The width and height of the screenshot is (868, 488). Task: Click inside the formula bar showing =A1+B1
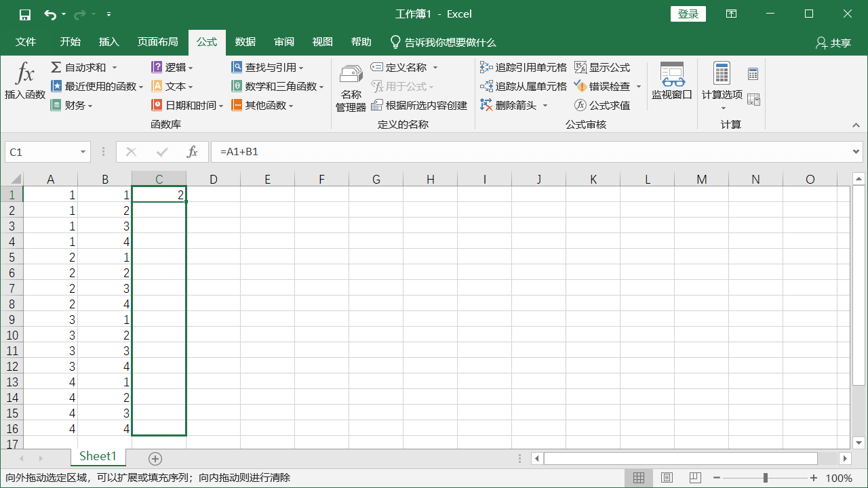[x=529, y=152]
